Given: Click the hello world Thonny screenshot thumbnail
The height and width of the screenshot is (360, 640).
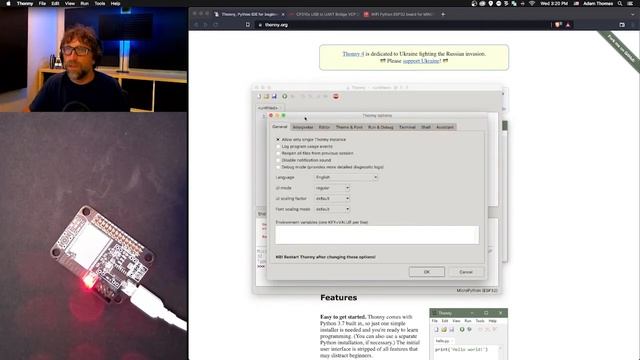Looking at the screenshot, I should (469, 334).
